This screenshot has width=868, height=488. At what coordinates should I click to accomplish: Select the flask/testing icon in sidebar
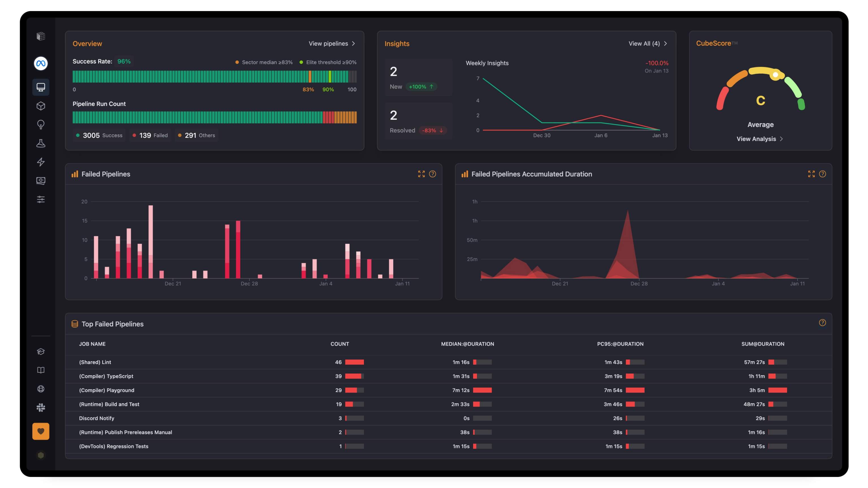pyautogui.click(x=40, y=143)
